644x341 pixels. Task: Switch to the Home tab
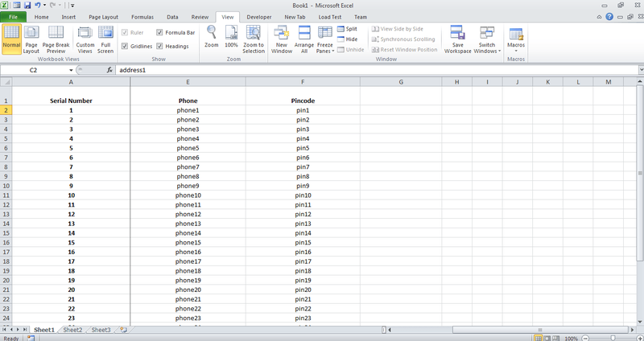42,17
